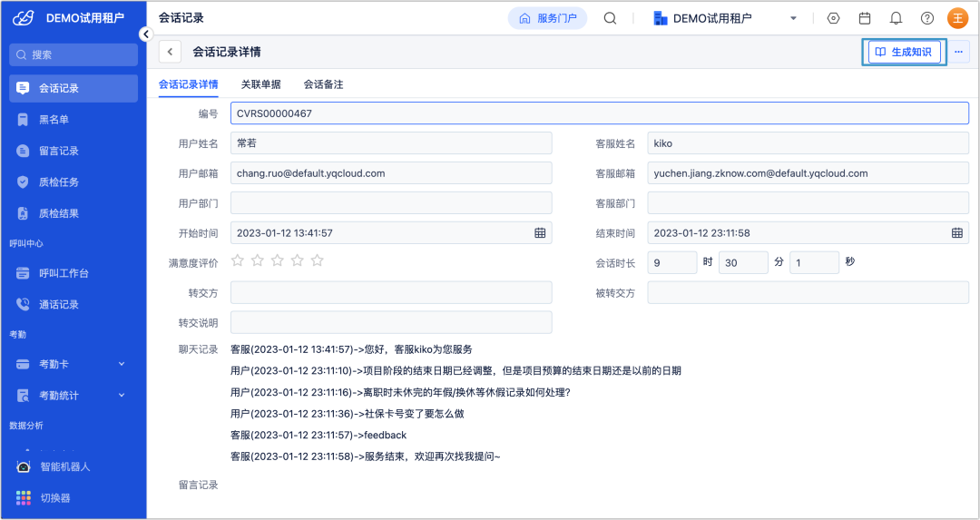Rate satisfaction with second star
Viewport: 980px width, 520px height.
click(258, 260)
